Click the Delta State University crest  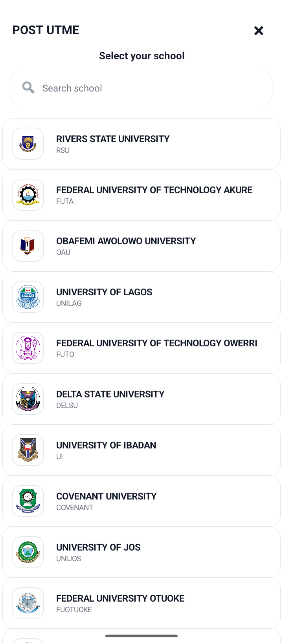(28, 399)
